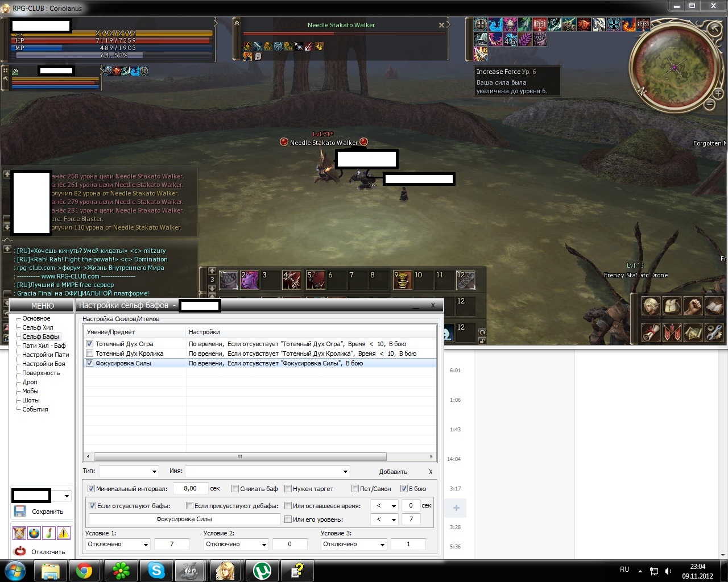Open the Тип dropdown
Screen dimensions: 728x582
point(129,471)
